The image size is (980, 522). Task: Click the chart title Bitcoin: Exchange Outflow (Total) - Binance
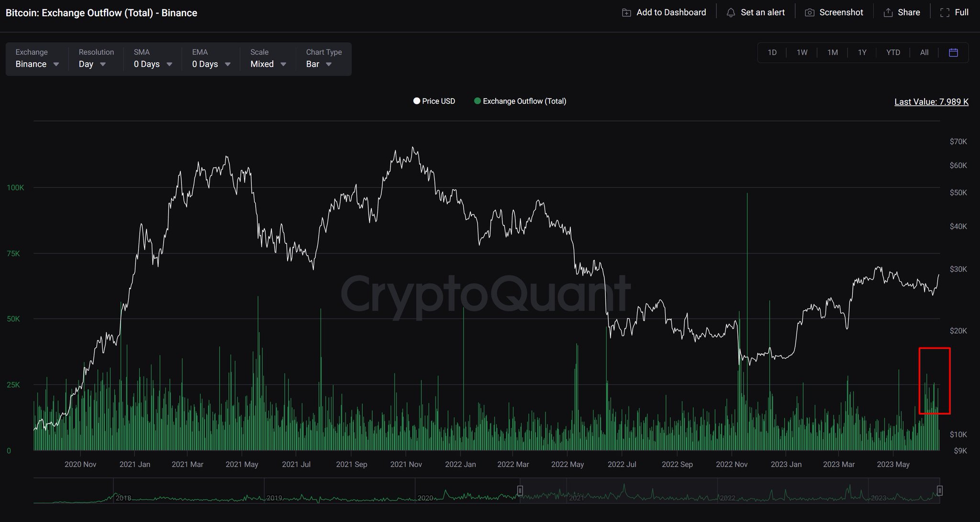click(101, 13)
